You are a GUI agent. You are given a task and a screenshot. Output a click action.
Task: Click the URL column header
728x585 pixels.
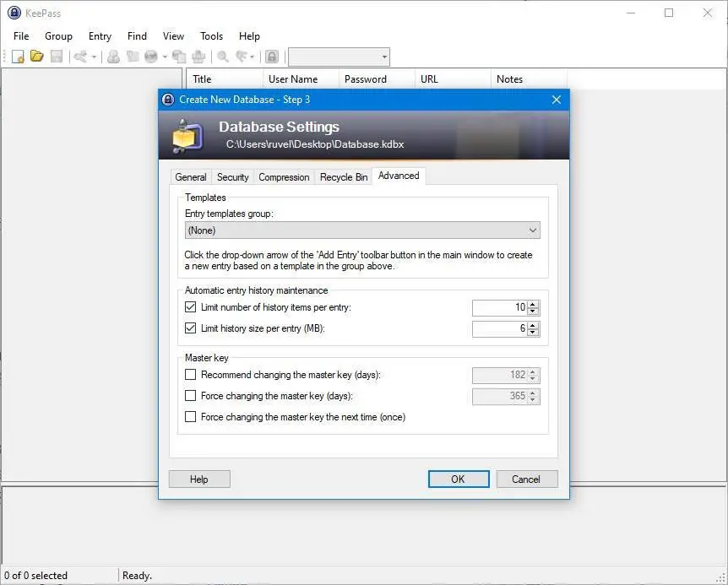(453, 79)
